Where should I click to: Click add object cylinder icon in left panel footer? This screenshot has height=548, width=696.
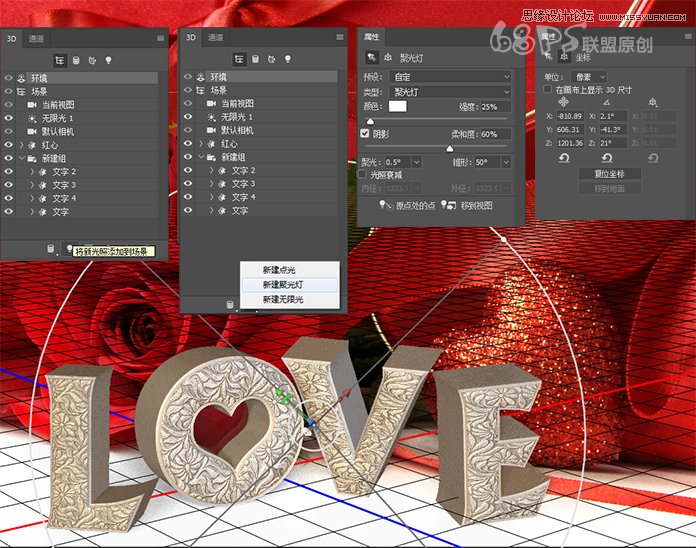(x=51, y=249)
